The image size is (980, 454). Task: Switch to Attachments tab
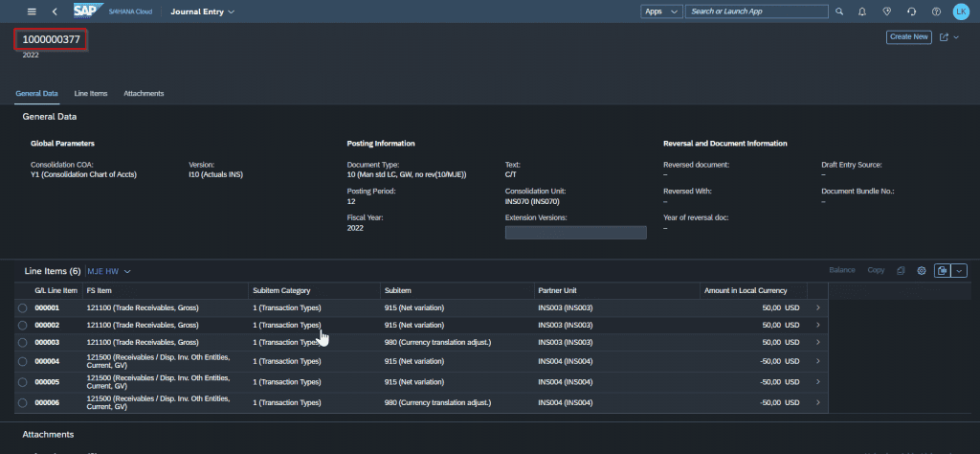pos(144,93)
